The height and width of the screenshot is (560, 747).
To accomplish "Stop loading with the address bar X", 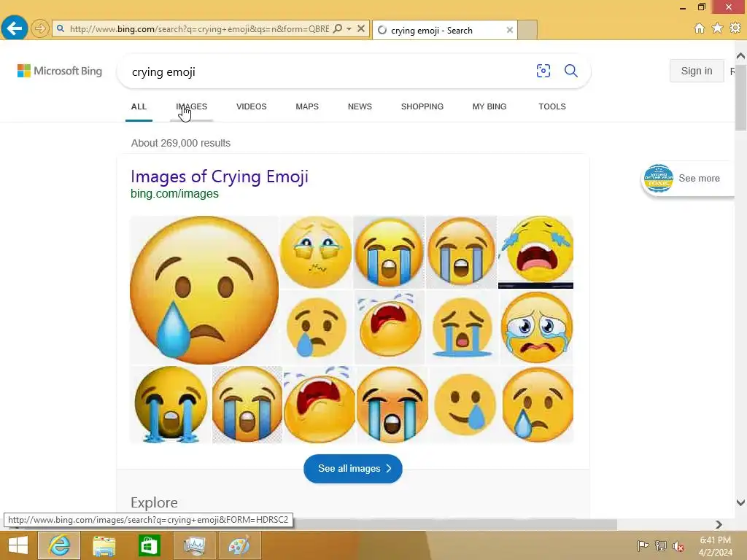I will (361, 28).
